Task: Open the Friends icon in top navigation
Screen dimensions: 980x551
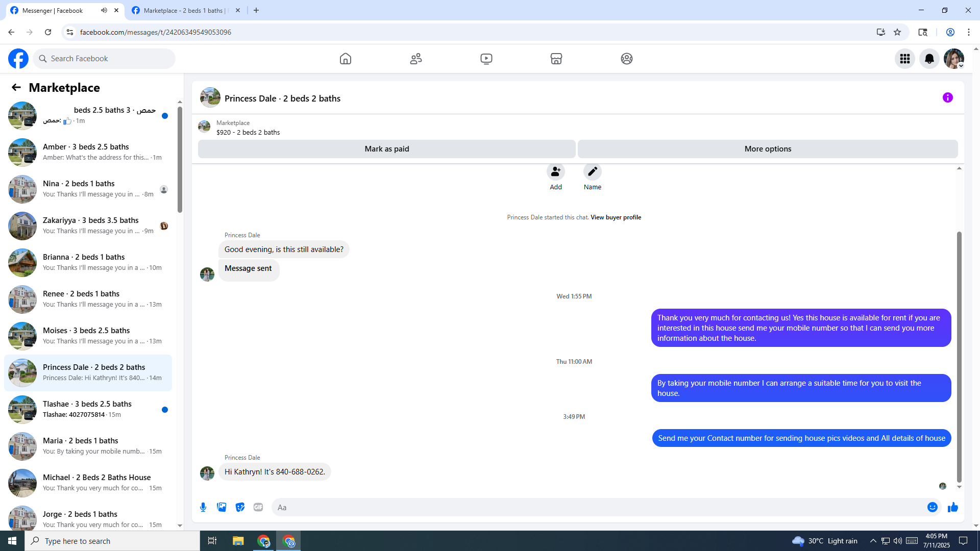Action: click(416, 59)
